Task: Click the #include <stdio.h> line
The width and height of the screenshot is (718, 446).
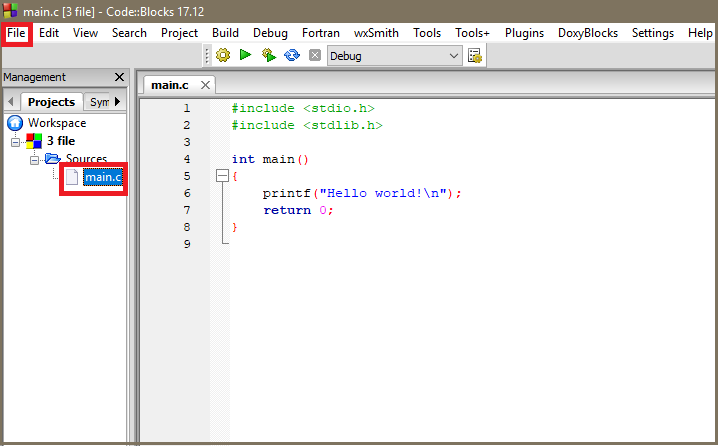Action: click(303, 109)
